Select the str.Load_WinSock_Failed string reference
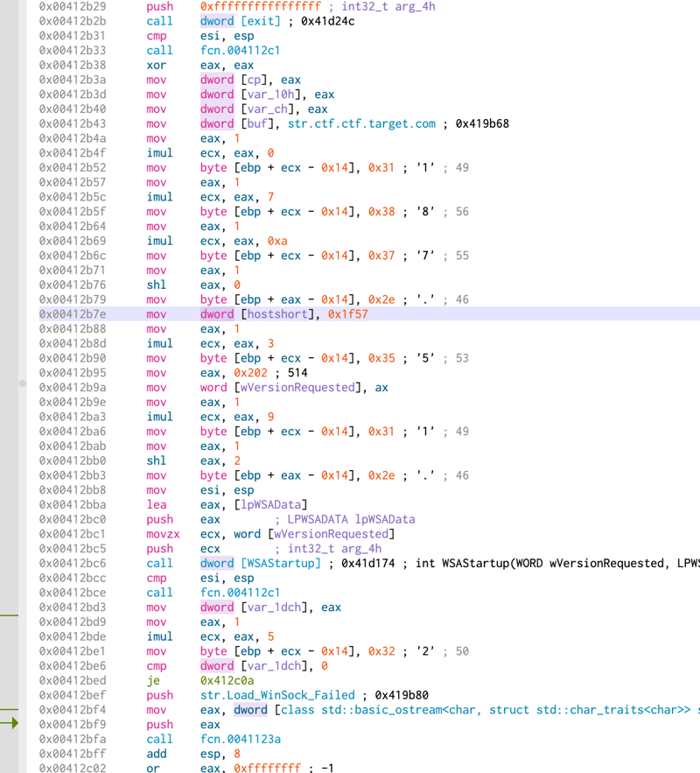This screenshot has width=700, height=773. coord(277,695)
